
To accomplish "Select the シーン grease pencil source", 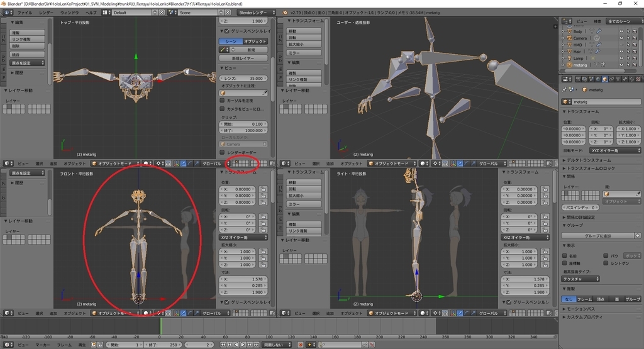I will [x=231, y=42].
